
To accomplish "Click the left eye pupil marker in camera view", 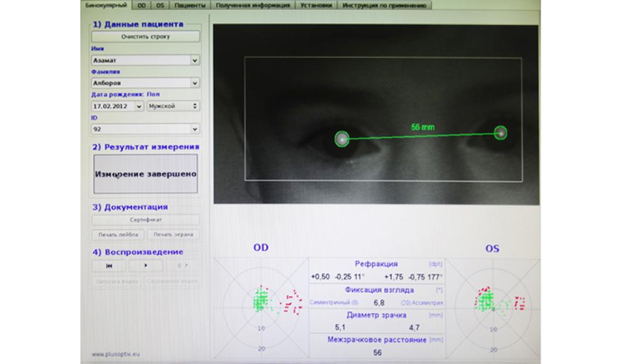I will pyautogui.click(x=501, y=132).
